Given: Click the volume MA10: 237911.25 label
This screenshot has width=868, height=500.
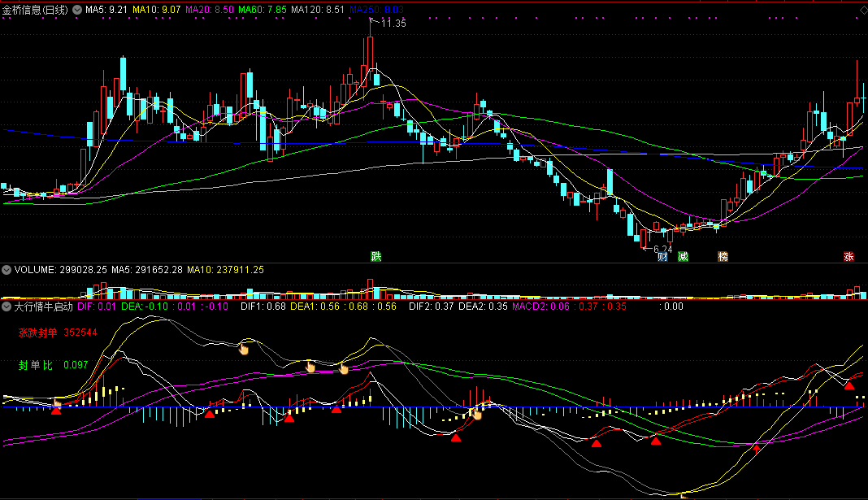Looking at the screenshot, I should (x=225, y=270).
